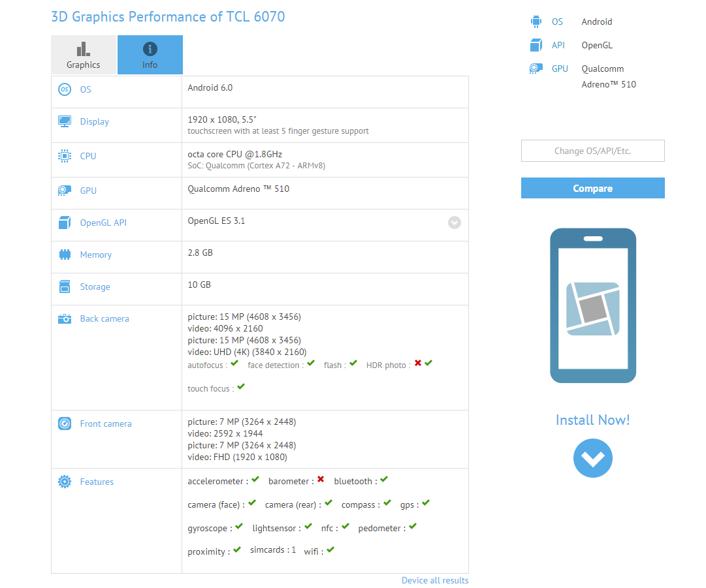Click the API cube icon in sidebar

[536, 45]
